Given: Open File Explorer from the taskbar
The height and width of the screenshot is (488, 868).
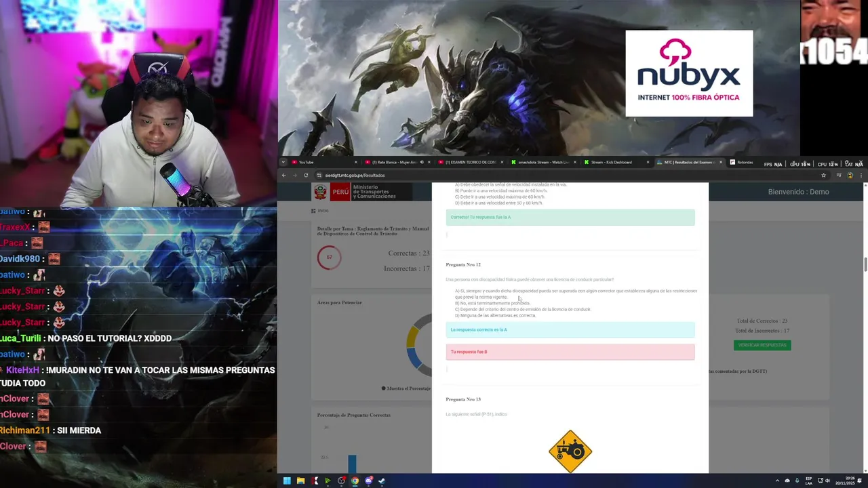Looking at the screenshot, I should [x=300, y=481].
